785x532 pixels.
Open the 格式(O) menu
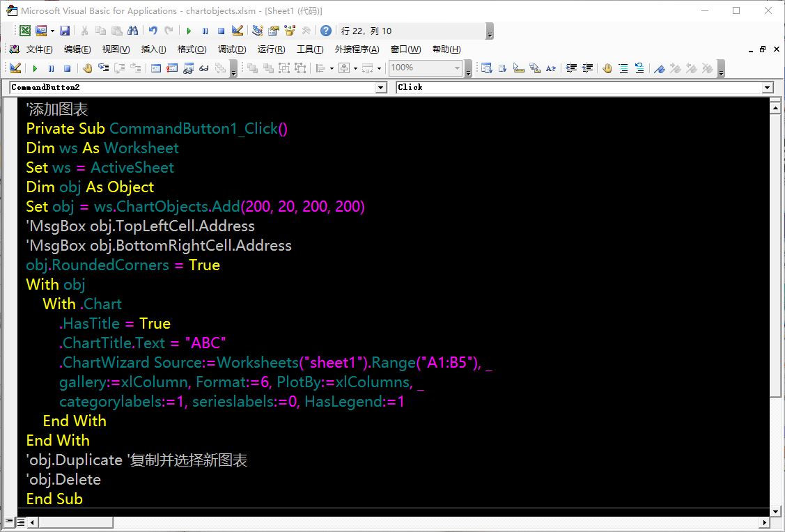pos(192,49)
